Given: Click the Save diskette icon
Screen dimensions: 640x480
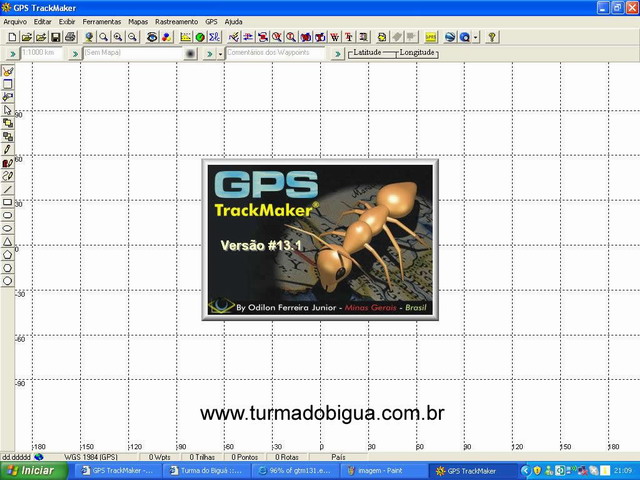Looking at the screenshot, I should click(x=56, y=37).
